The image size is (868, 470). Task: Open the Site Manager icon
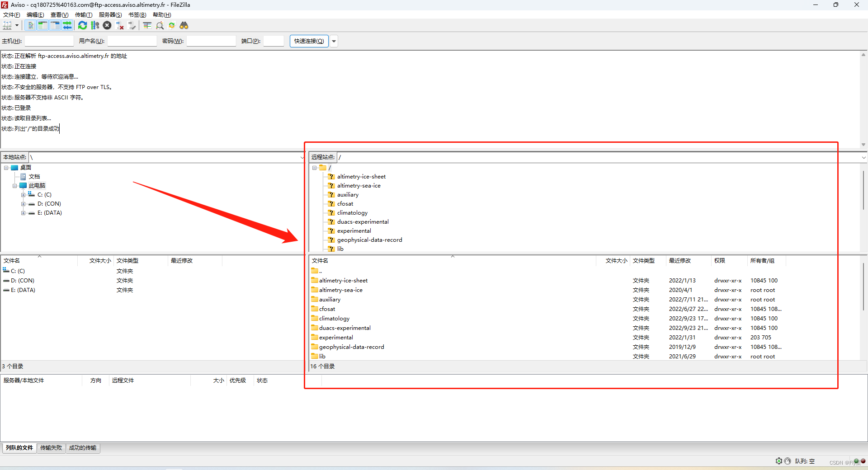click(7, 25)
